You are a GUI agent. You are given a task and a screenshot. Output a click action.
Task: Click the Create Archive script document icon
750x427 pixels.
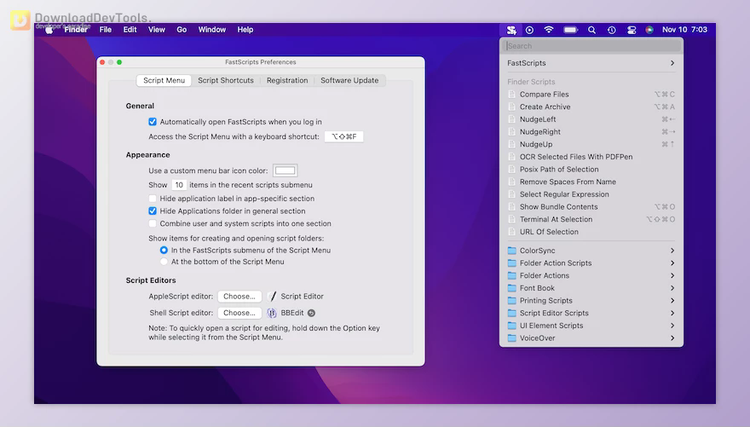pos(512,107)
